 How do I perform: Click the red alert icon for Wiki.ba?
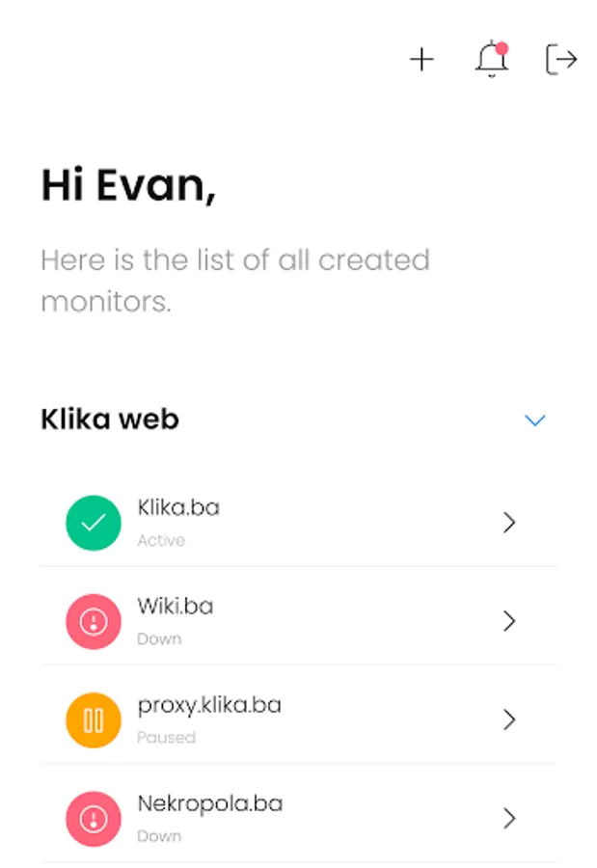tap(94, 621)
